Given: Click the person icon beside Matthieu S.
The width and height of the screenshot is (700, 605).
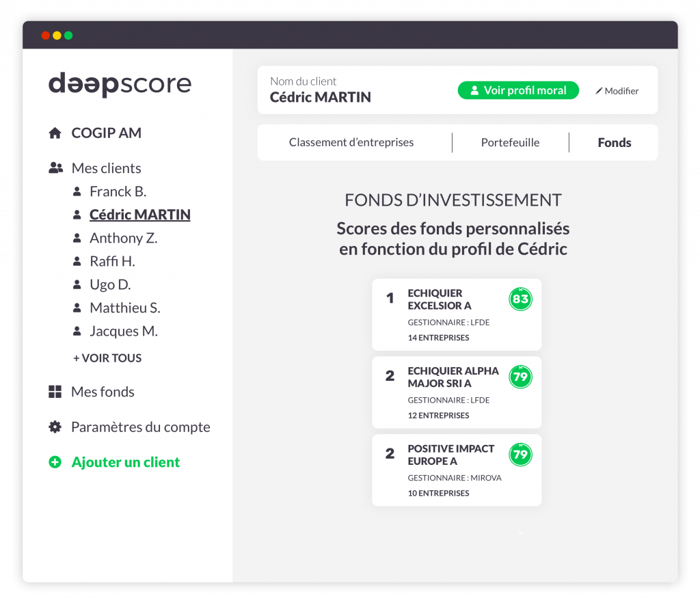Looking at the screenshot, I should pos(77,308).
